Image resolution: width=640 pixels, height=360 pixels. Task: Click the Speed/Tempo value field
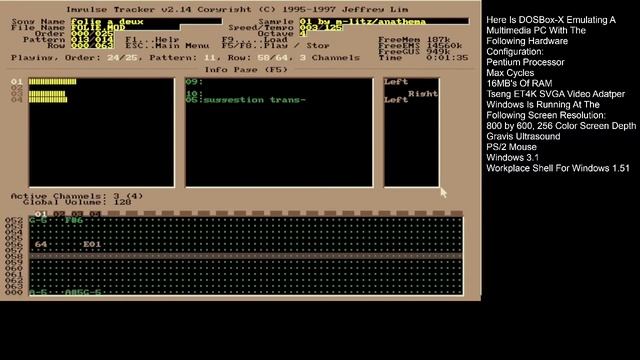(321, 27)
